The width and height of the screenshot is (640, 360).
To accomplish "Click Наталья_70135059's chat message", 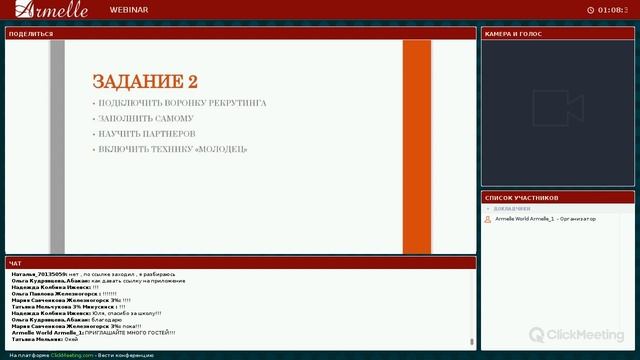I will point(93,274).
